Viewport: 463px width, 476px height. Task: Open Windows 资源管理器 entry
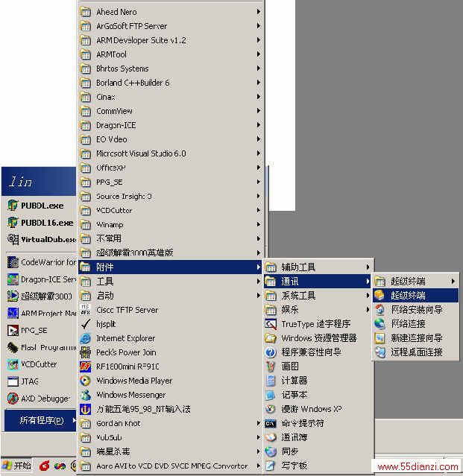pos(317,338)
